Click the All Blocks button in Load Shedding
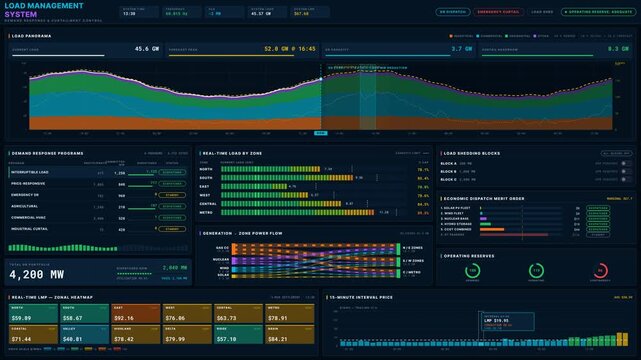Viewport: 641px width, 360px height. click(616, 153)
